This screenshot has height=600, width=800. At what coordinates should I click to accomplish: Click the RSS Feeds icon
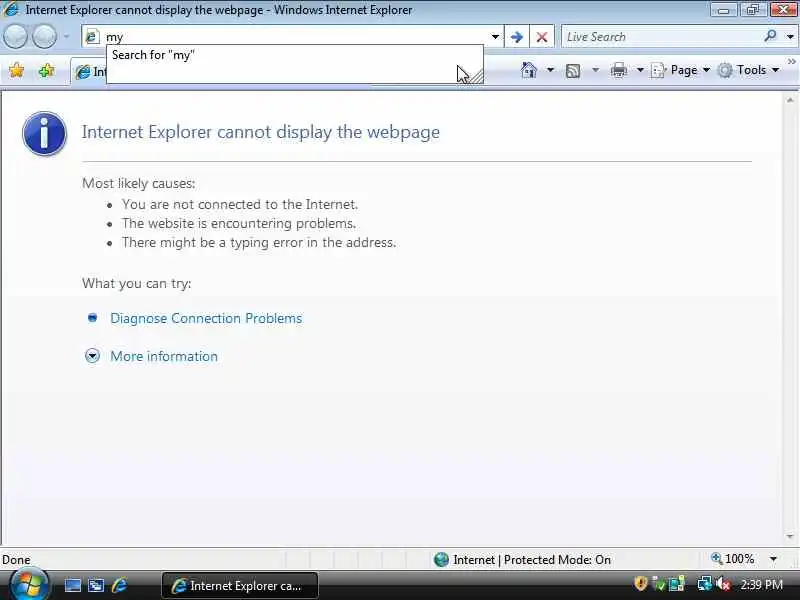point(573,70)
